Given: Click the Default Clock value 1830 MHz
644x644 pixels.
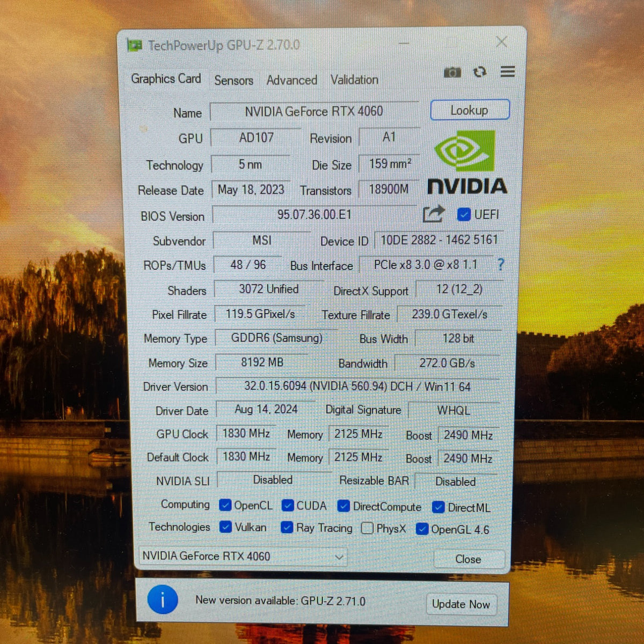Looking at the screenshot, I should [x=246, y=456].
